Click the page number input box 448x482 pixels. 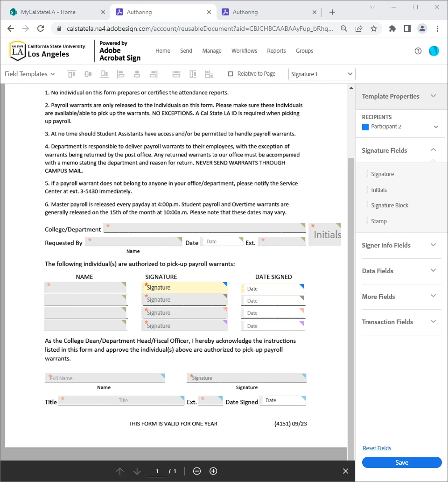pyautogui.click(x=157, y=471)
